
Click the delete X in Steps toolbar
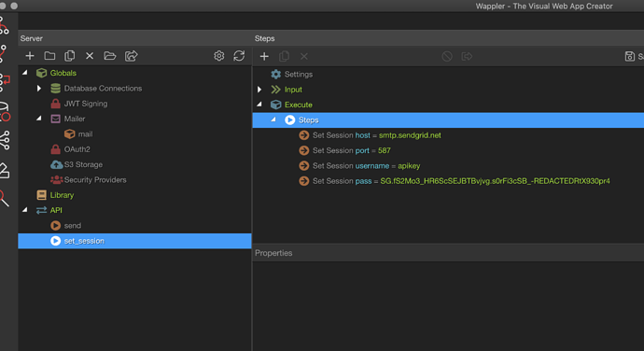click(304, 56)
